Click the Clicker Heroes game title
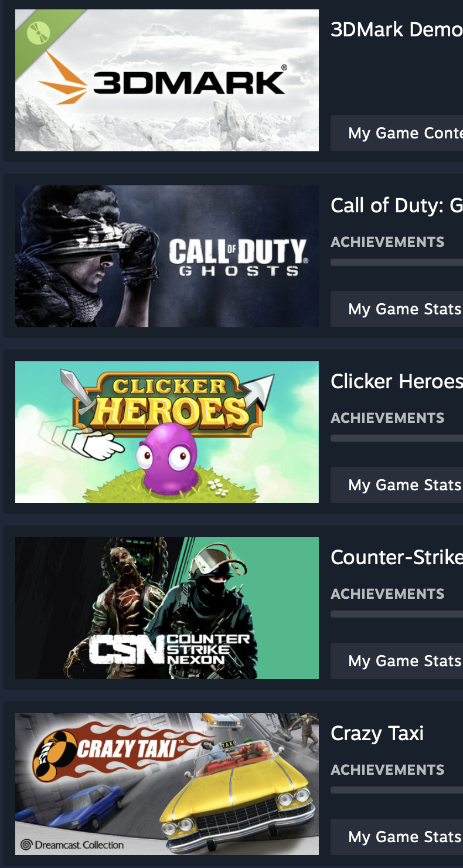Image resolution: width=463 pixels, height=868 pixels. click(x=397, y=381)
